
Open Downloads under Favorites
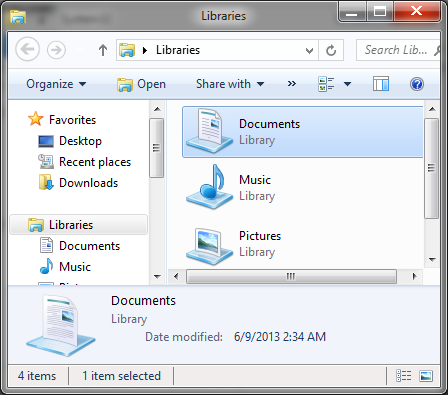click(88, 183)
